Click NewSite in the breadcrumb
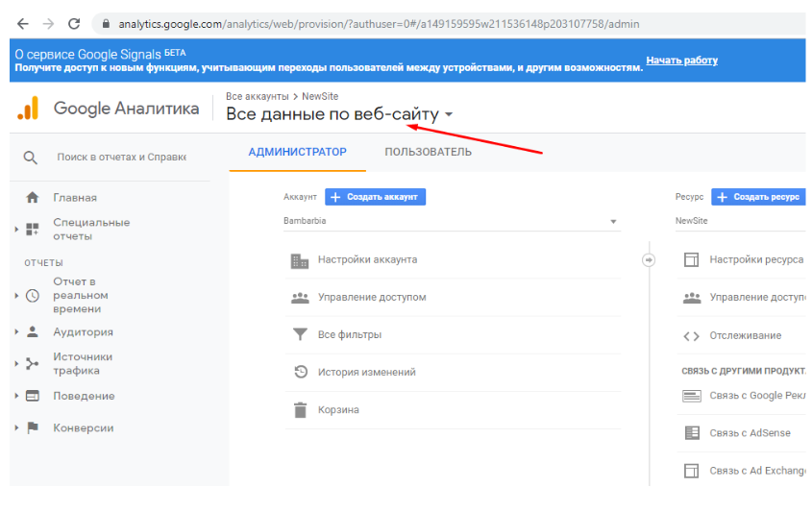 320,96
